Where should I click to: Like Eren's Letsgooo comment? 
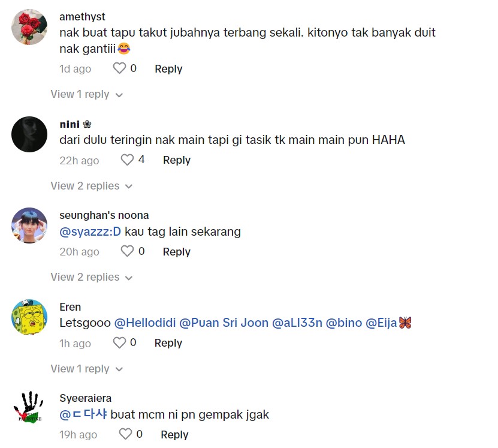tap(119, 343)
